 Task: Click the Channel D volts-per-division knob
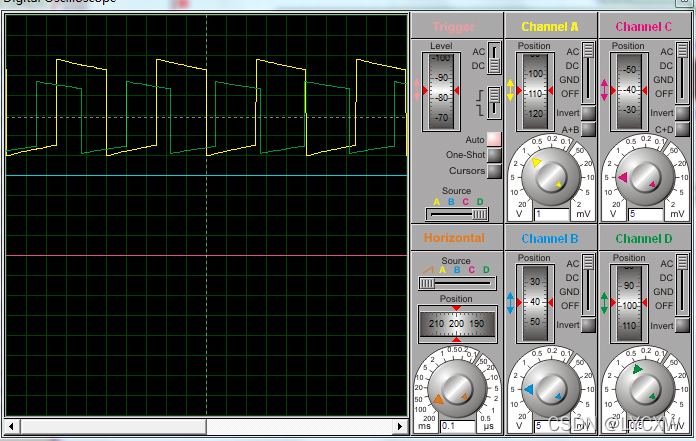645,388
